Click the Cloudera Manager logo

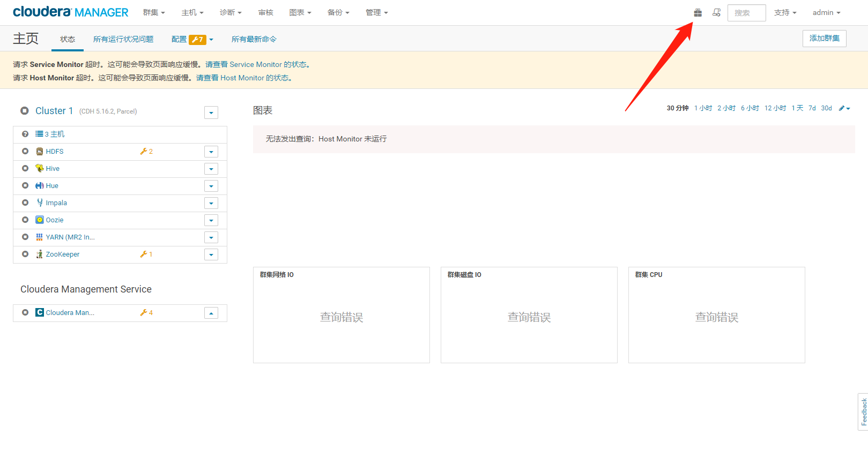point(70,12)
